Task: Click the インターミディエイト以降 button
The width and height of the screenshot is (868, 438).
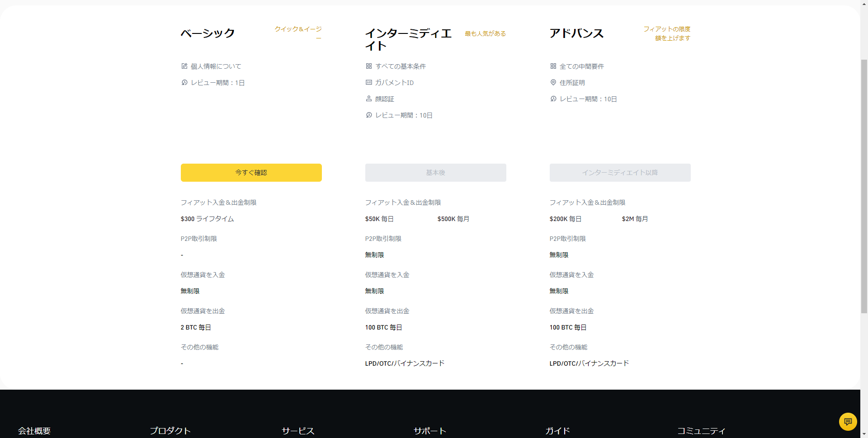Action: pos(620,173)
